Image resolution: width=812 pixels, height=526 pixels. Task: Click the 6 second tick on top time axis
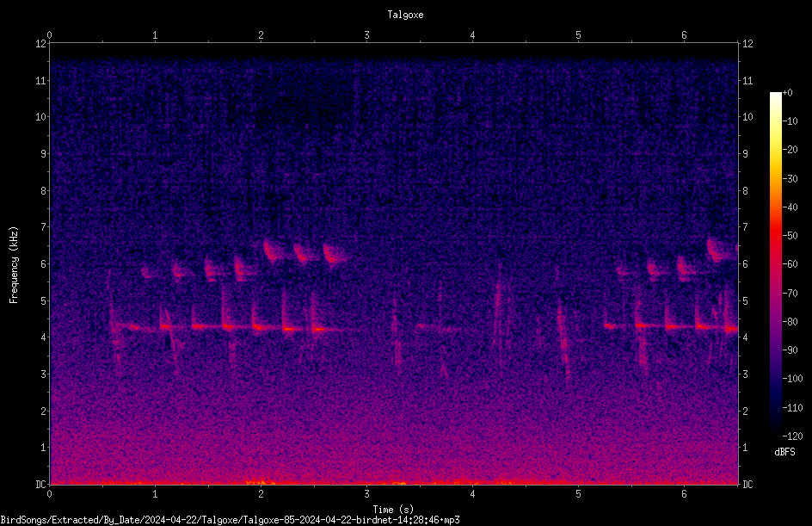coord(684,35)
